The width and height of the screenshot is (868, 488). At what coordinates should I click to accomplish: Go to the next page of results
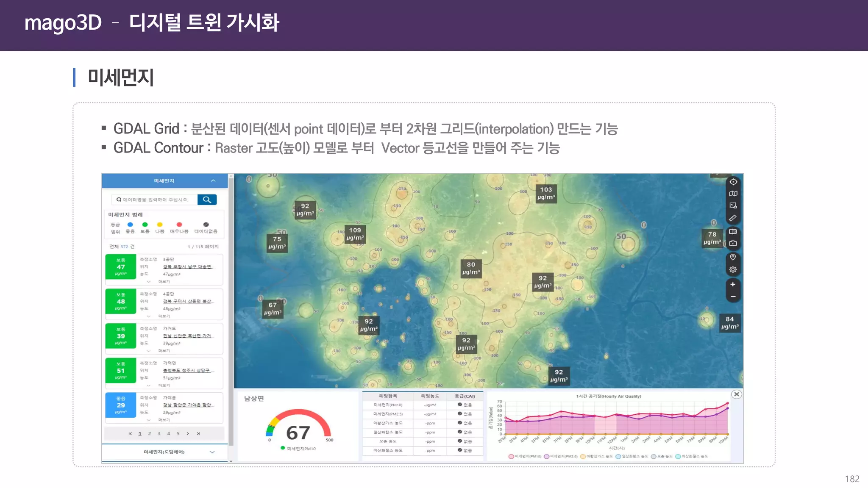click(188, 434)
